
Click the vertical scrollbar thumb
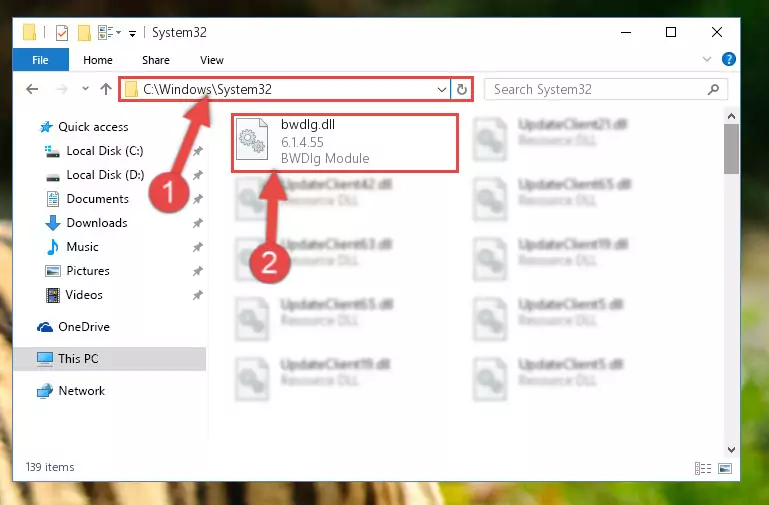click(731, 149)
